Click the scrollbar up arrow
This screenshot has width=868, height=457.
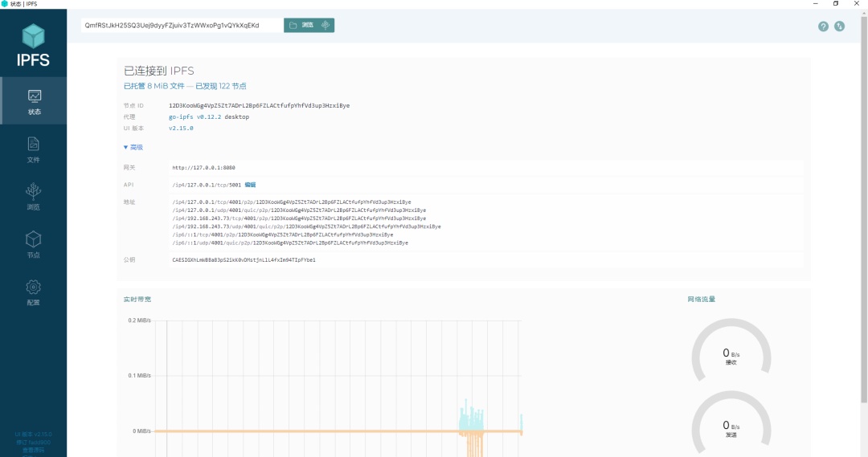pos(863,12)
